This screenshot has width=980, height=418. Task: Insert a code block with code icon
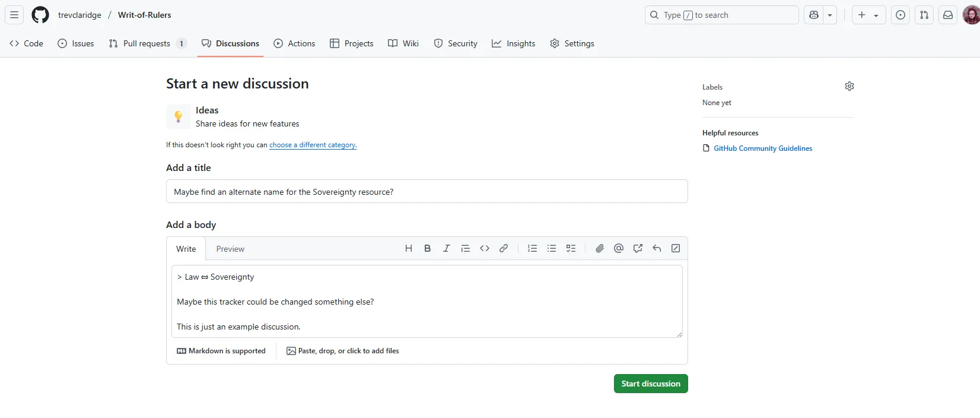click(485, 249)
